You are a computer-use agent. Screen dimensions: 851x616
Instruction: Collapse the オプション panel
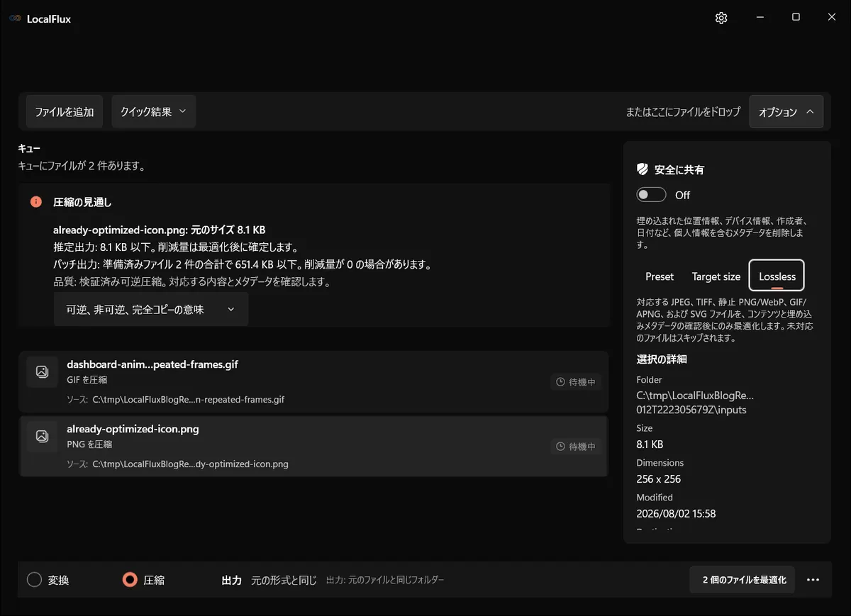tap(786, 112)
